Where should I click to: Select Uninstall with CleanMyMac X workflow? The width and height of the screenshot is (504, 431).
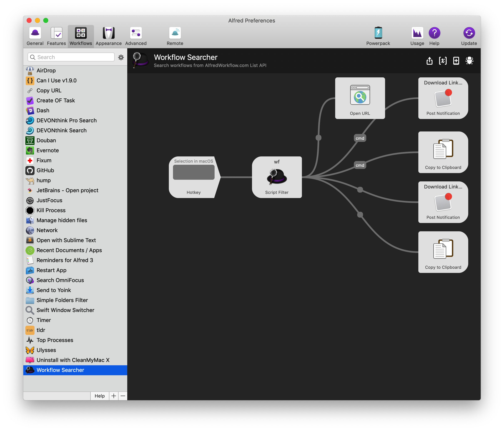coord(75,360)
